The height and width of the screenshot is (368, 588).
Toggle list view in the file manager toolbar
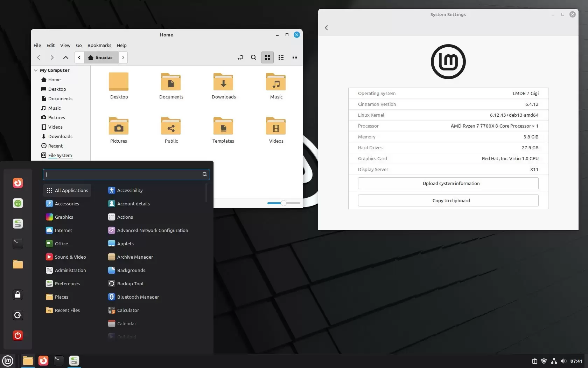pyautogui.click(x=281, y=57)
